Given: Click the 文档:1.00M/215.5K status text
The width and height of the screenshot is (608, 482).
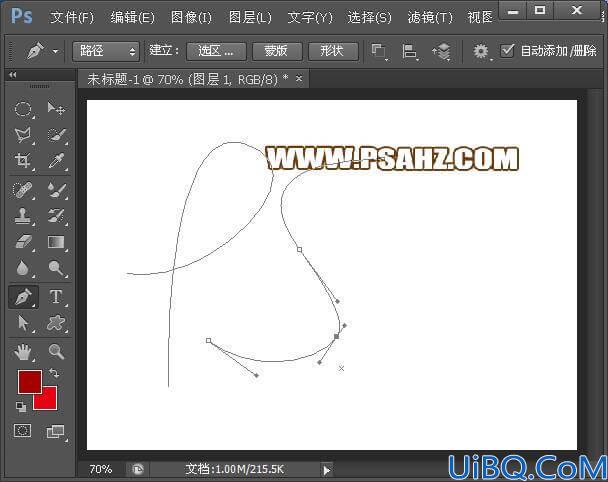Looking at the screenshot, I should point(234,470).
